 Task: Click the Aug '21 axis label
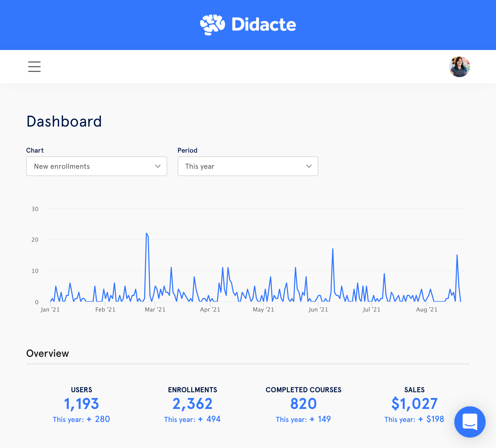(427, 309)
